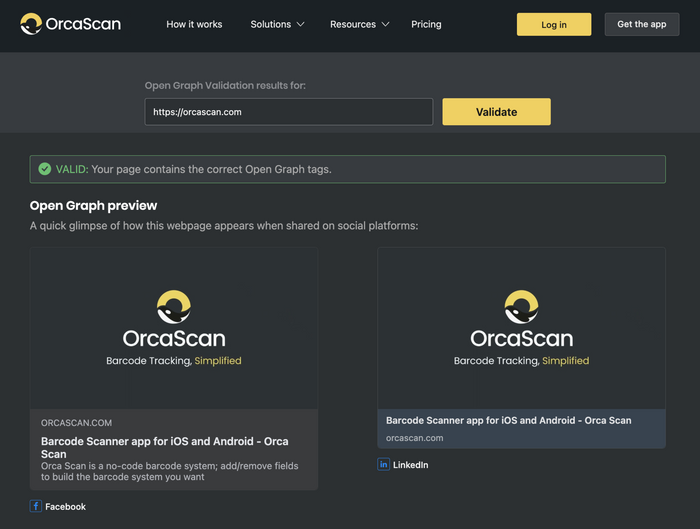Open the LinkedIn preview image thumbnail
This screenshot has height=529, width=700.
coord(521,328)
